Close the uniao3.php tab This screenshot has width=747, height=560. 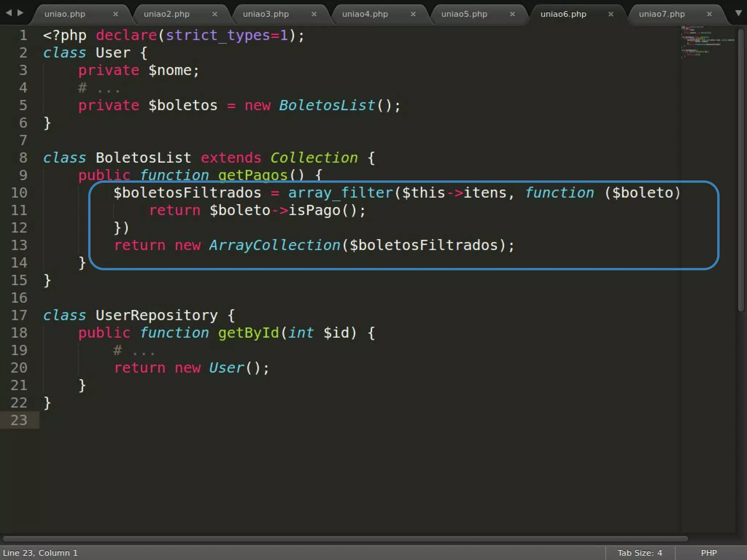(x=314, y=14)
